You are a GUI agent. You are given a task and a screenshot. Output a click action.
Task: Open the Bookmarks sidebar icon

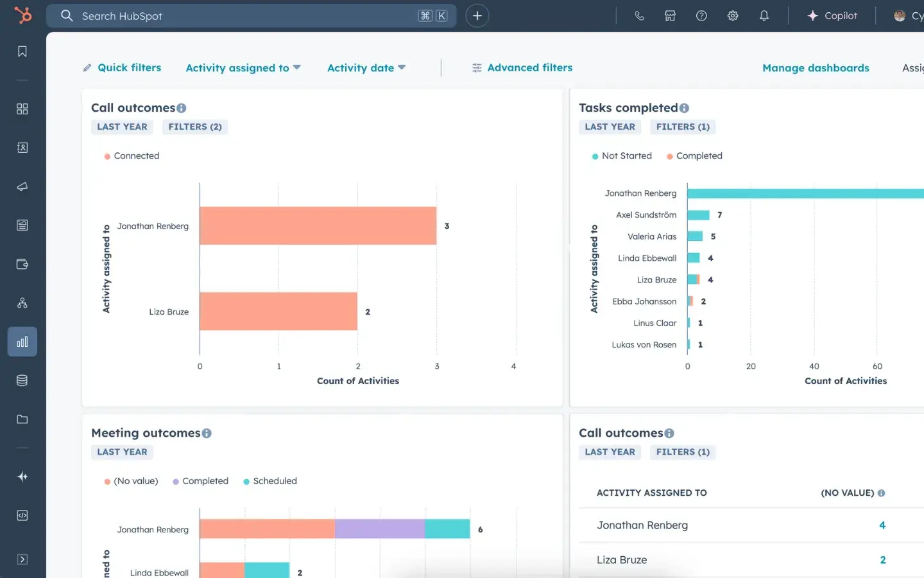pos(22,51)
